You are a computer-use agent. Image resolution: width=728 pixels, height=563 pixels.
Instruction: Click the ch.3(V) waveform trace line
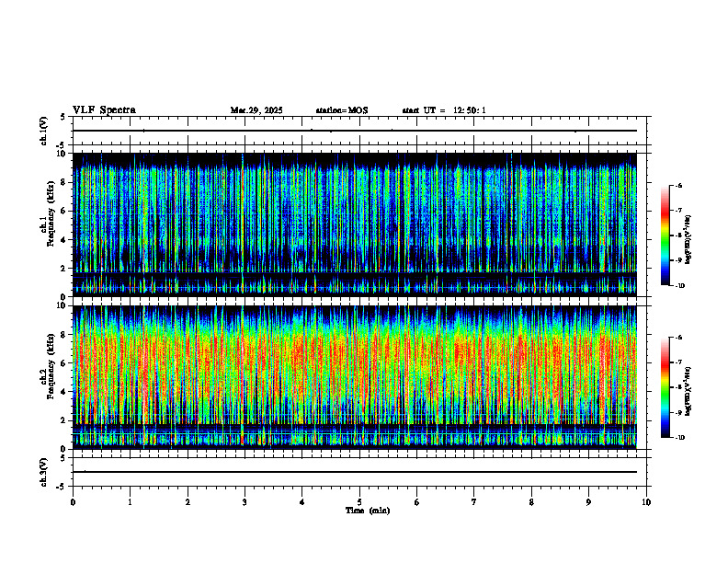pyautogui.click(x=355, y=472)
